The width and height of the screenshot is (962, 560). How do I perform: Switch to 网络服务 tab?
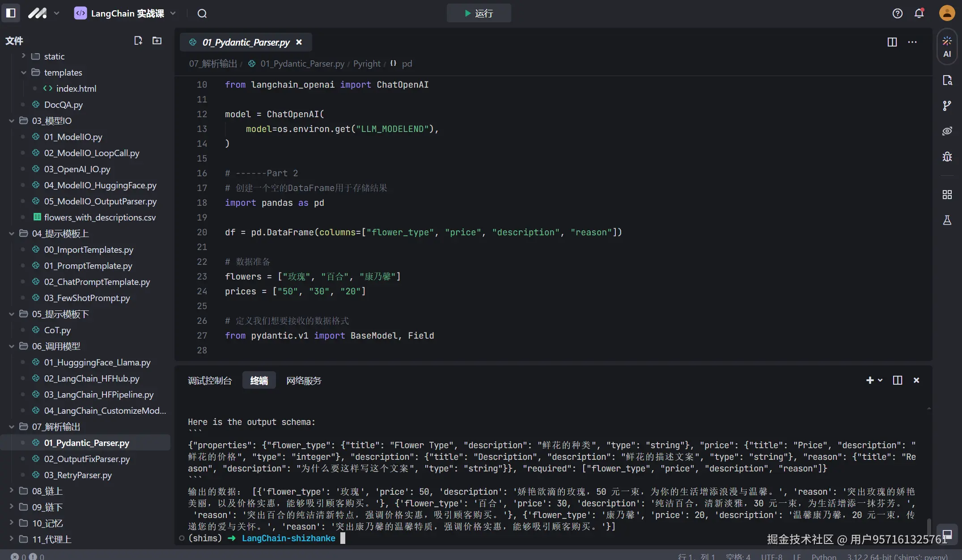304,381
